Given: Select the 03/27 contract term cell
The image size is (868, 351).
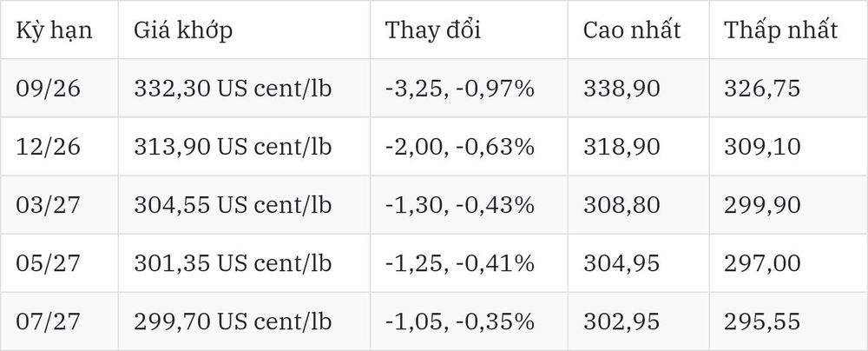Looking at the screenshot, I should pyautogui.click(x=48, y=205).
